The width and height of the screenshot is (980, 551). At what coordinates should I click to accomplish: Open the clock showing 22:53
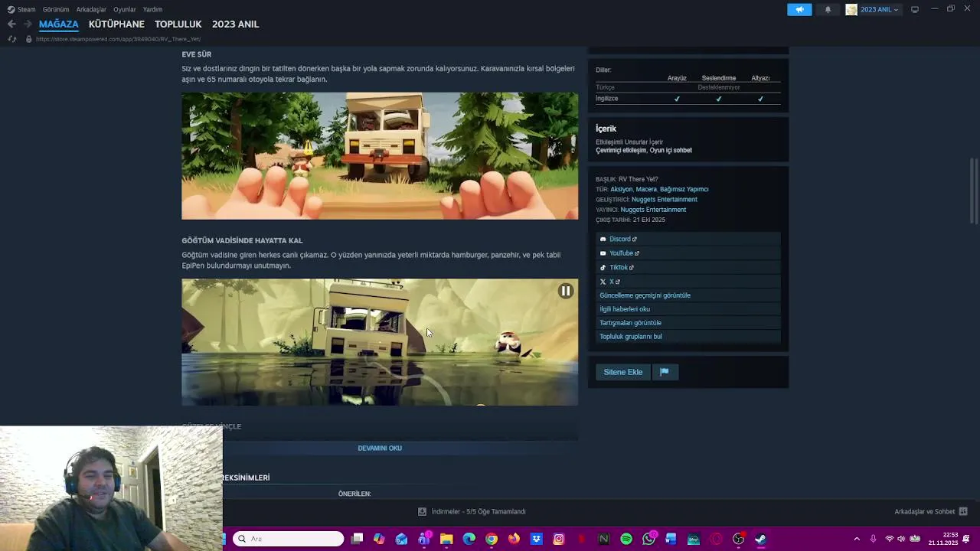pos(942,539)
